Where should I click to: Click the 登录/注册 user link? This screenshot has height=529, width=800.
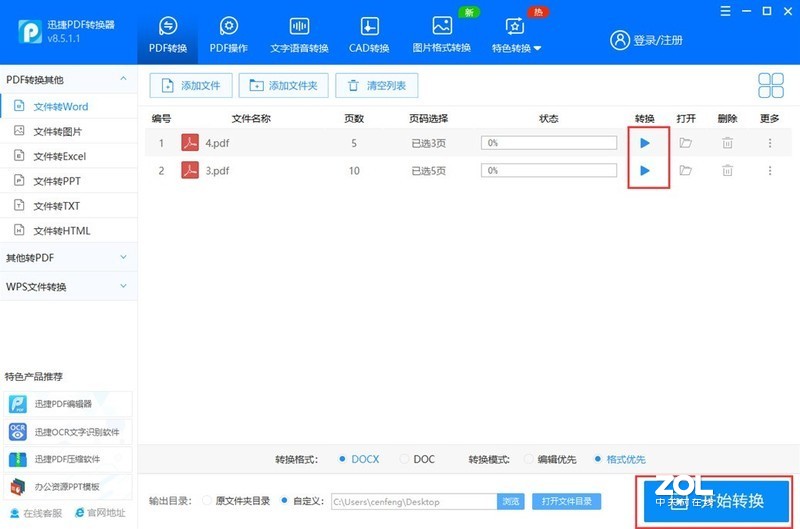point(646,40)
